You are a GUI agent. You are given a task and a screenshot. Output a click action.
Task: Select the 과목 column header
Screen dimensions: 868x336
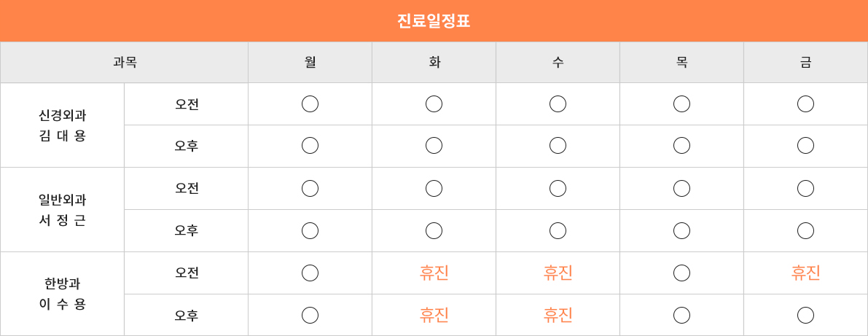(125, 63)
